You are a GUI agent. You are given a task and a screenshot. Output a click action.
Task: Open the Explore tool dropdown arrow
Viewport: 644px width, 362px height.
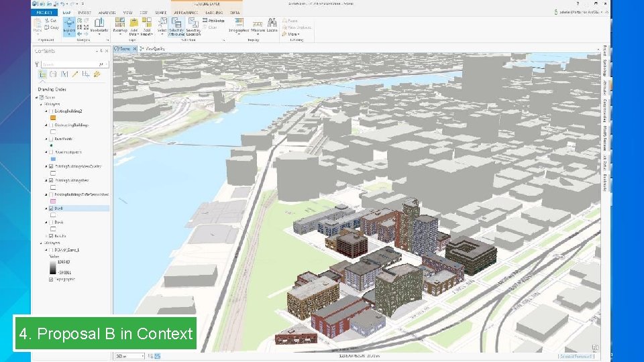pyautogui.click(x=69, y=34)
